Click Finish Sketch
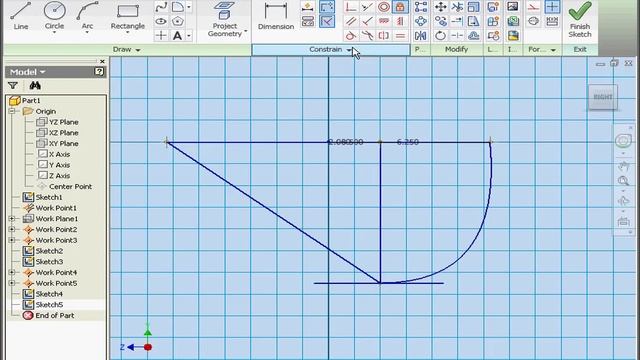Image resolution: width=640 pixels, height=360 pixels. click(x=580, y=20)
